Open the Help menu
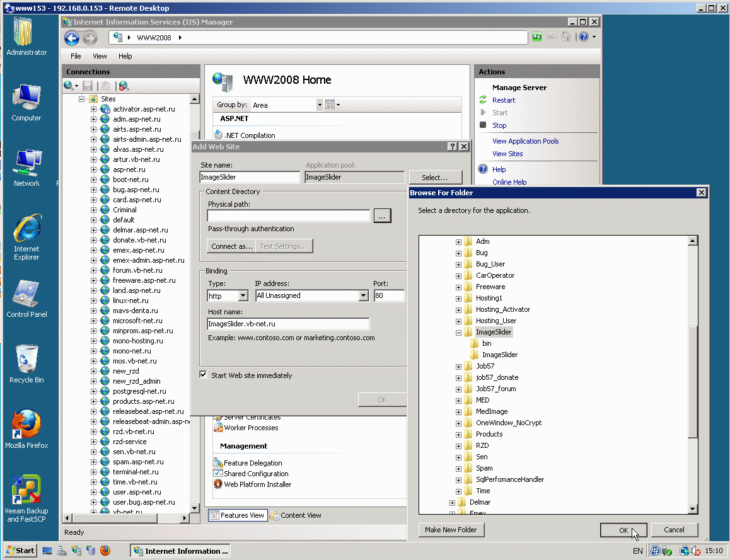 (125, 56)
